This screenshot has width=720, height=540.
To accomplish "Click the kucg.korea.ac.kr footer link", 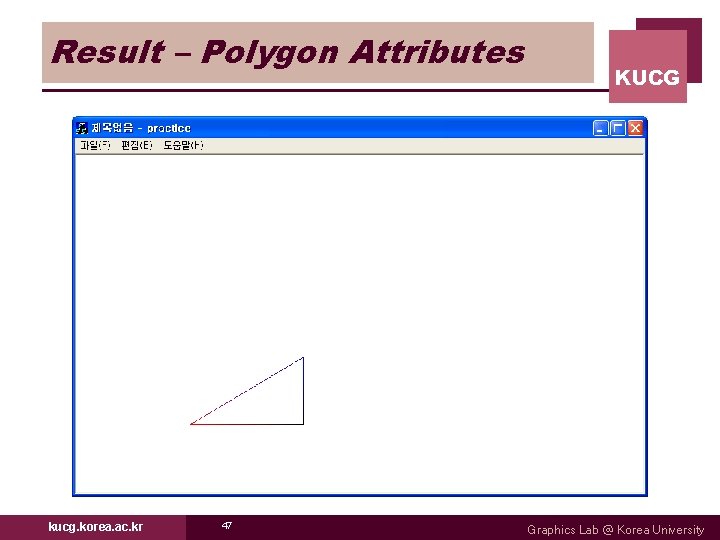I will [96, 527].
